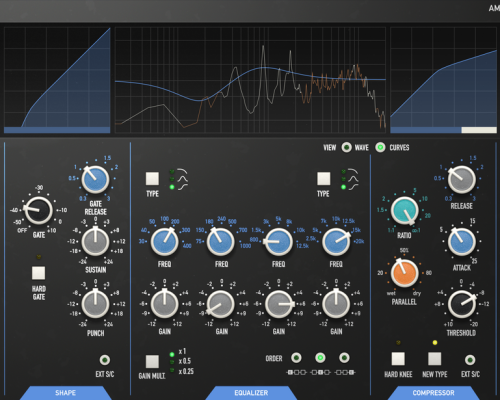Click the compressor RATIO knob
Viewport: 500px width, 400px height.
coord(404,211)
